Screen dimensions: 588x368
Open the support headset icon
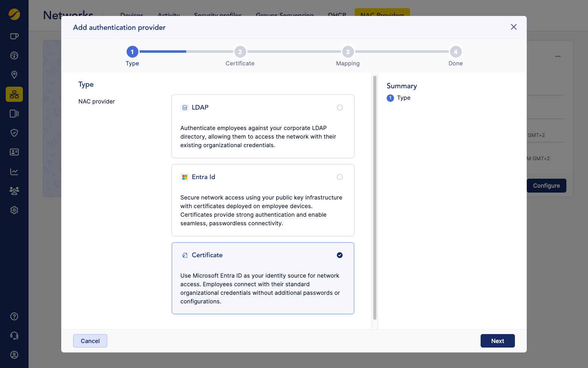coord(14,336)
